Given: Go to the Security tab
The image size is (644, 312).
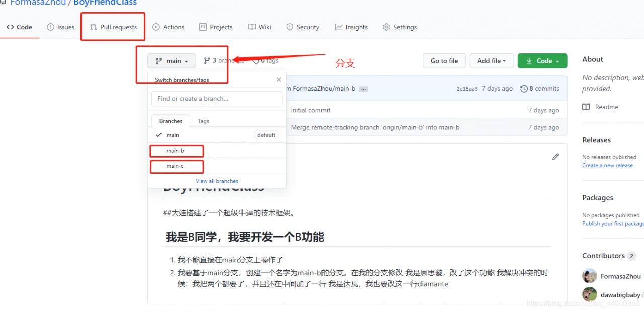Looking at the screenshot, I should pyautogui.click(x=303, y=27).
